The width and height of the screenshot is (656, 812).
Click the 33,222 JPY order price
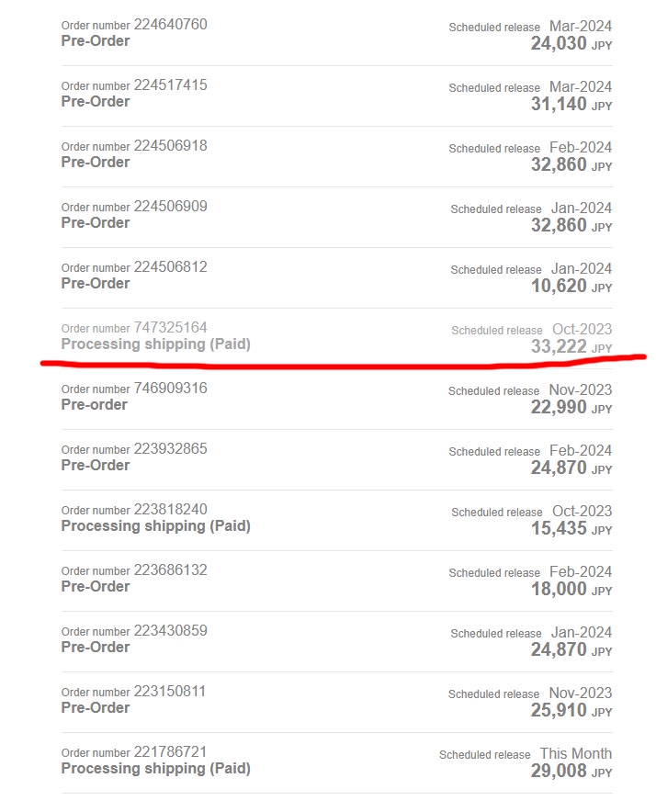coord(571,346)
